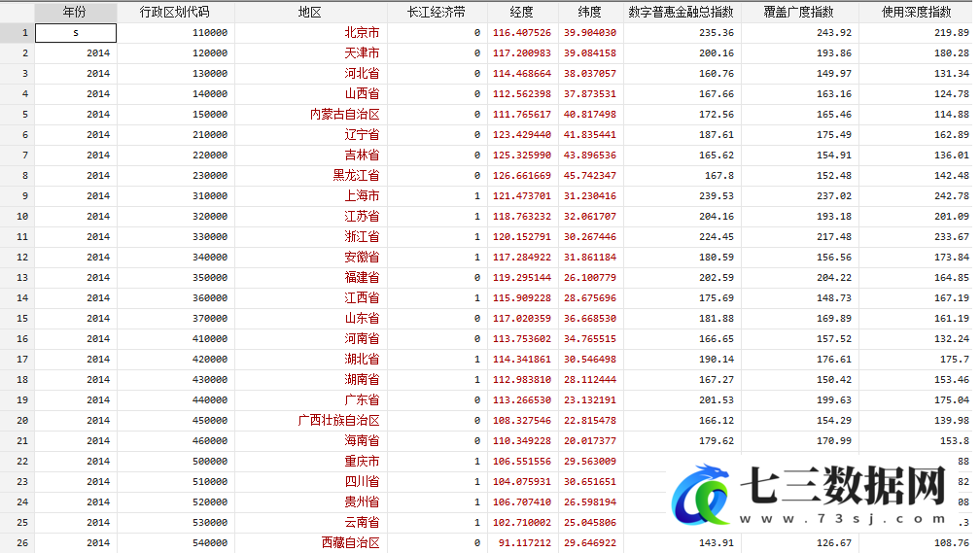Click coverage index cell 126.67

pos(799,542)
